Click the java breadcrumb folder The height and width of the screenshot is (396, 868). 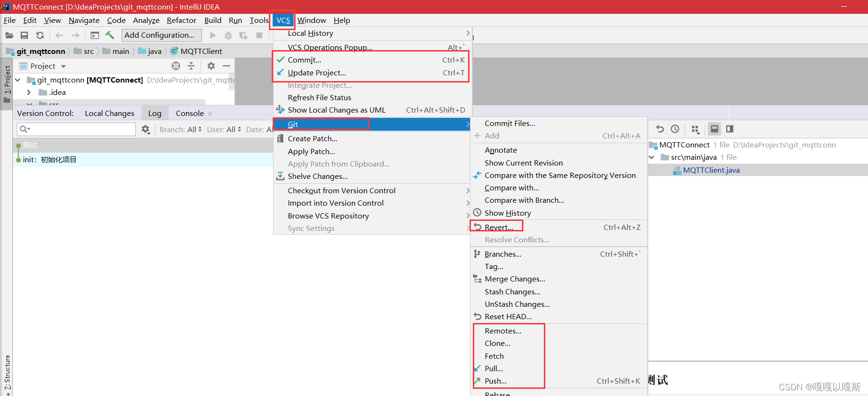coord(150,51)
